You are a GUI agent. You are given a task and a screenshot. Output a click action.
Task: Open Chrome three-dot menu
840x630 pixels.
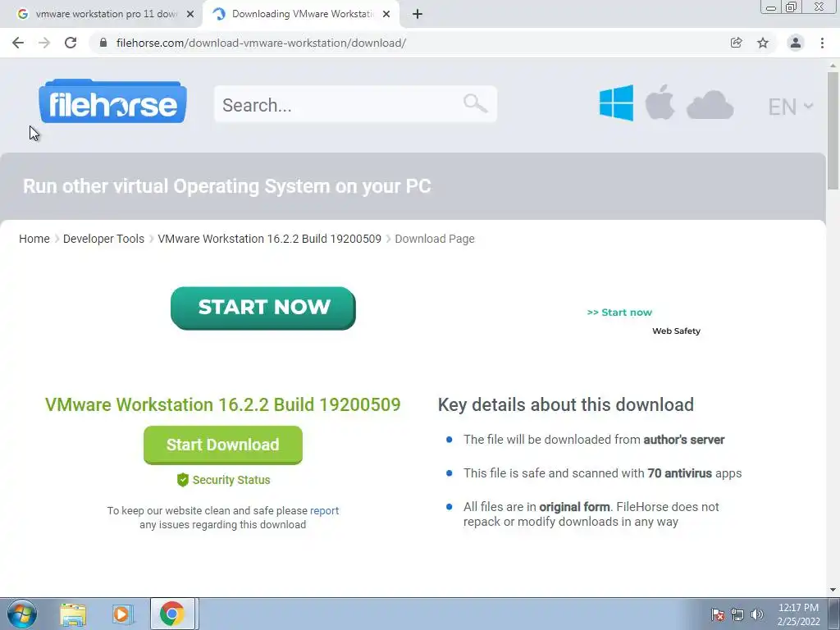pyautogui.click(x=822, y=43)
